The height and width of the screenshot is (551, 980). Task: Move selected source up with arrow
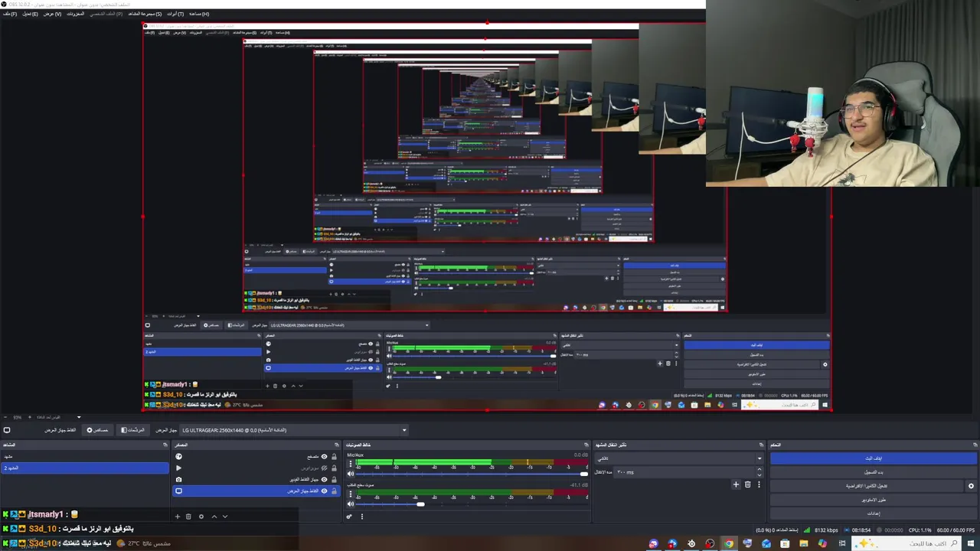click(214, 517)
